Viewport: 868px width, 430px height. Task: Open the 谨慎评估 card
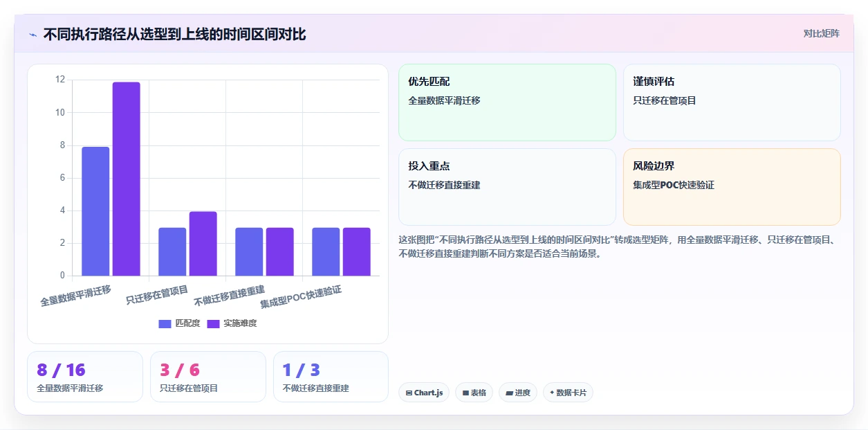tap(732, 102)
